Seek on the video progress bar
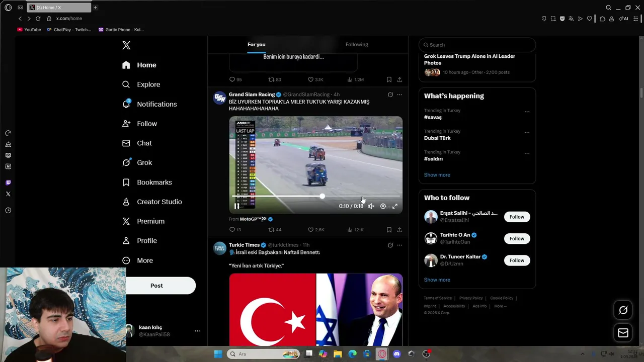The image size is (644, 362). click(315, 197)
